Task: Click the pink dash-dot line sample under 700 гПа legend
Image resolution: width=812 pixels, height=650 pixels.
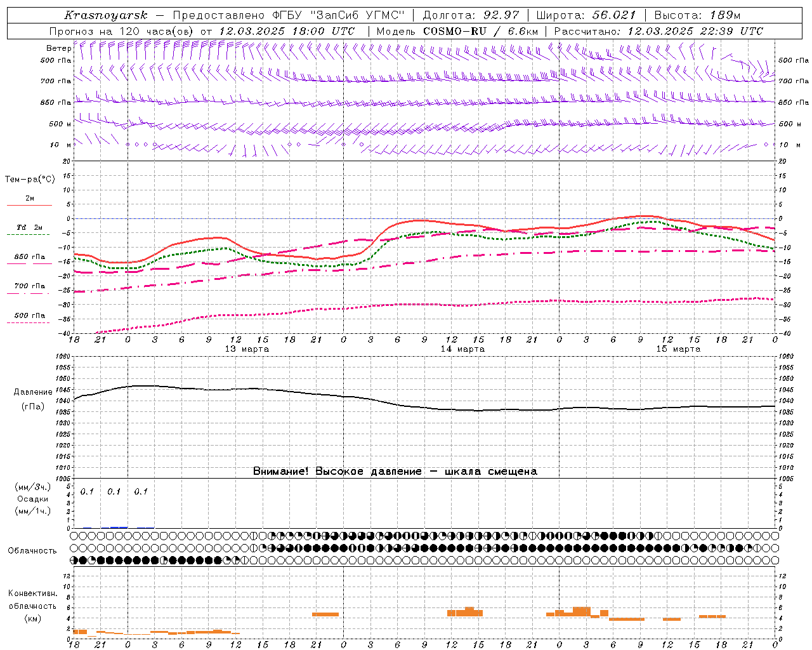Action: (x=28, y=294)
